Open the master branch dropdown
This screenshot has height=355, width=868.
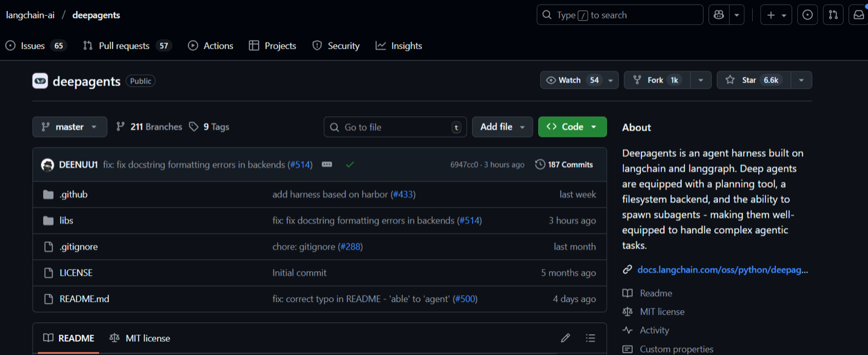[69, 127]
